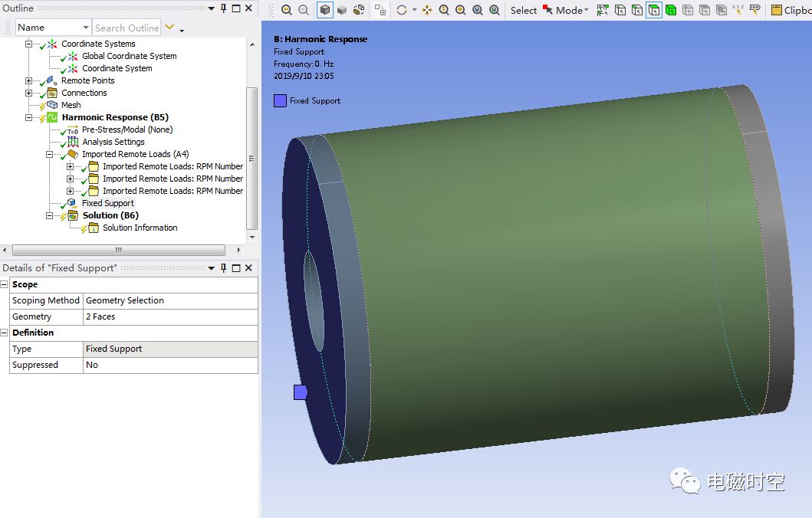Screen dimensions: 812x518
Task: Select the Pan view tool
Action: point(427,10)
